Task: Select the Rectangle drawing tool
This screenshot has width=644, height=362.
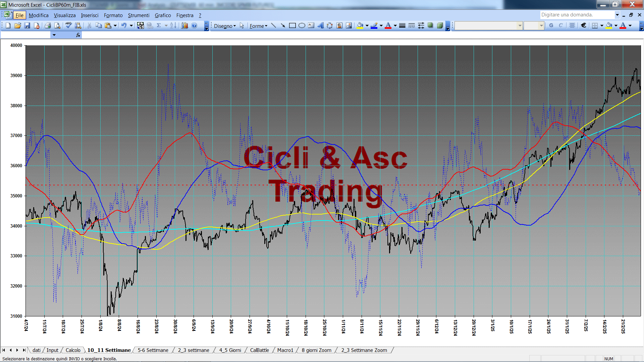Action: tap(292, 25)
